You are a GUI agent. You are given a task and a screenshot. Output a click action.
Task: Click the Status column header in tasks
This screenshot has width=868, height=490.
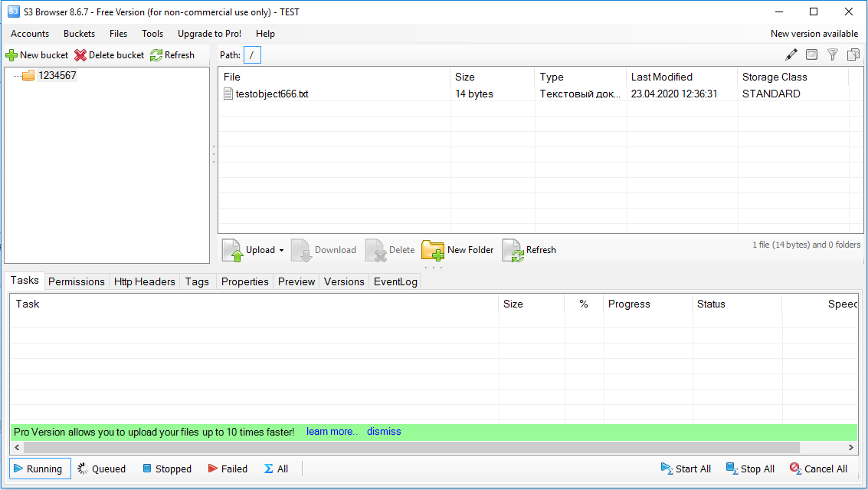point(736,304)
